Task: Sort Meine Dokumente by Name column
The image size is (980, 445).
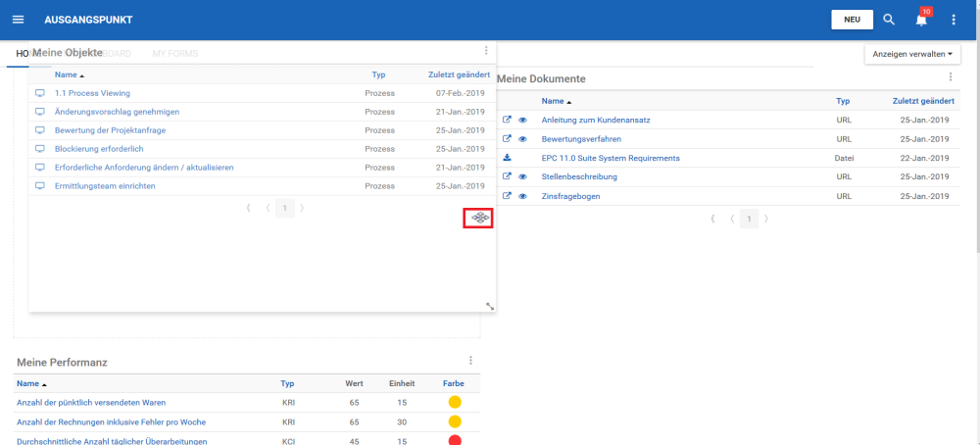Action: tap(553, 101)
